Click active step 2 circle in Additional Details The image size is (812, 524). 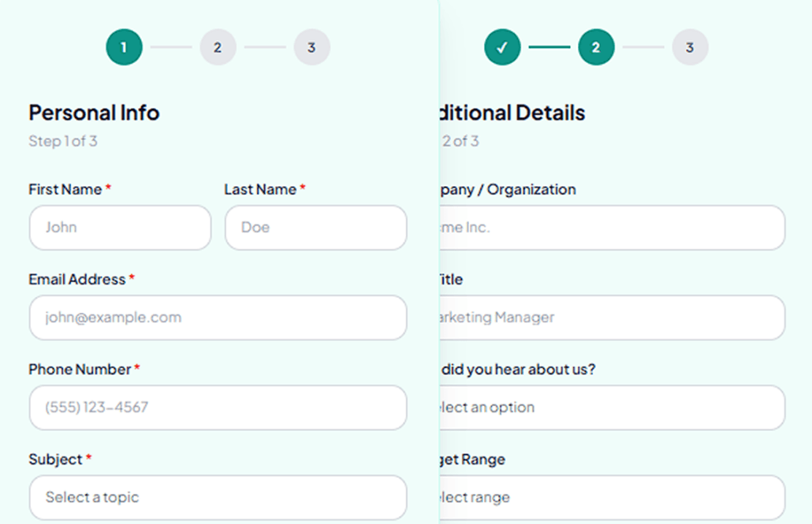(x=596, y=47)
